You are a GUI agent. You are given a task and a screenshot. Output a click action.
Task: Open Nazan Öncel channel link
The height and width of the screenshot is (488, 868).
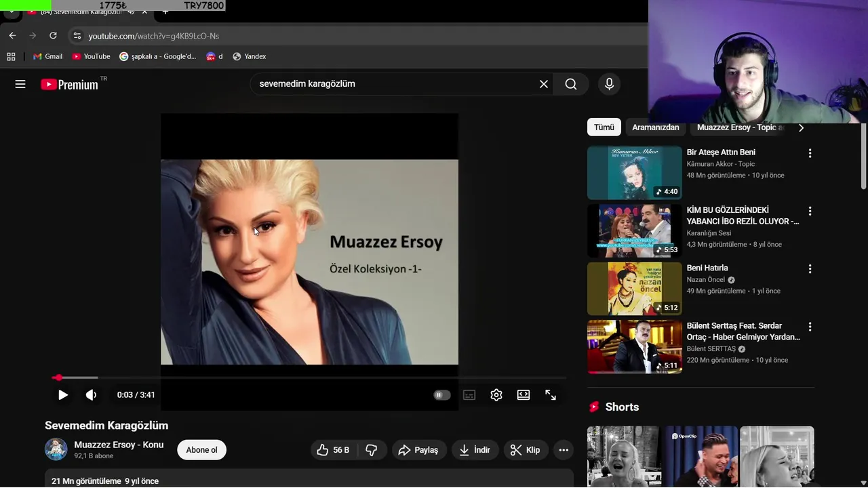tap(706, 280)
